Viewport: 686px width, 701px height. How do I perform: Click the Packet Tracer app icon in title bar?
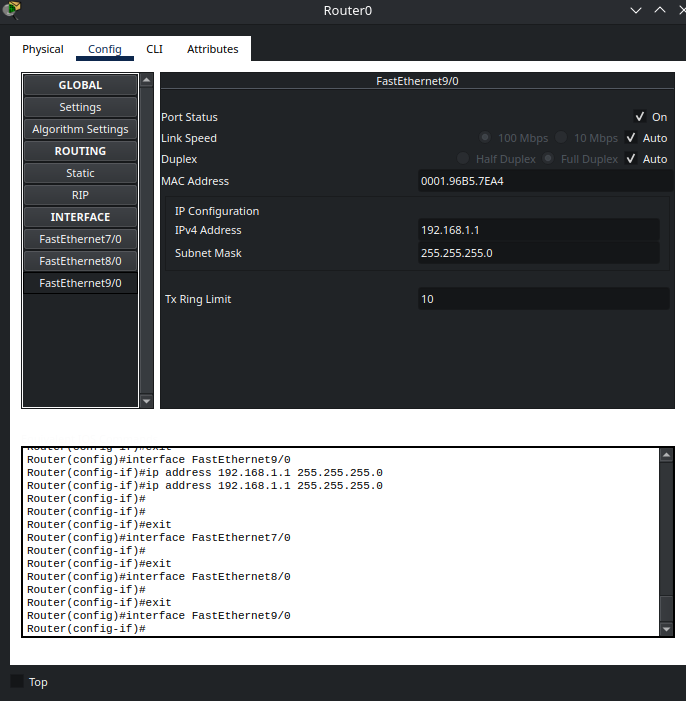click(x=12, y=10)
